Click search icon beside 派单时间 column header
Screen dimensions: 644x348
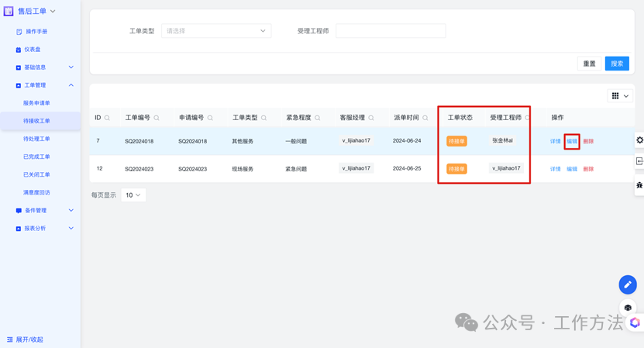pyautogui.click(x=425, y=119)
